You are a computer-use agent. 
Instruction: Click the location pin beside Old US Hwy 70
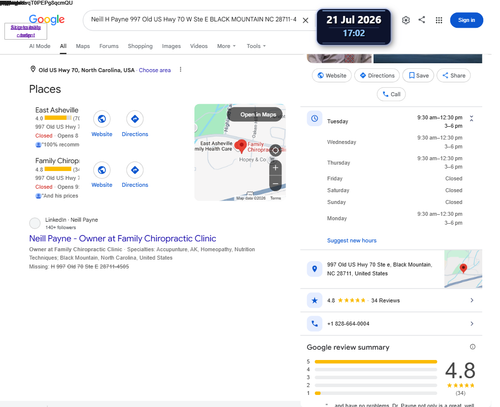pyautogui.click(x=33, y=69)
